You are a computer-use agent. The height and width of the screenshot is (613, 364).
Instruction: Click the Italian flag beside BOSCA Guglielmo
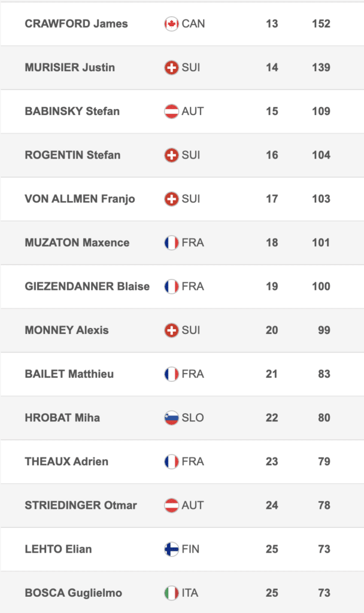point(171,593)
